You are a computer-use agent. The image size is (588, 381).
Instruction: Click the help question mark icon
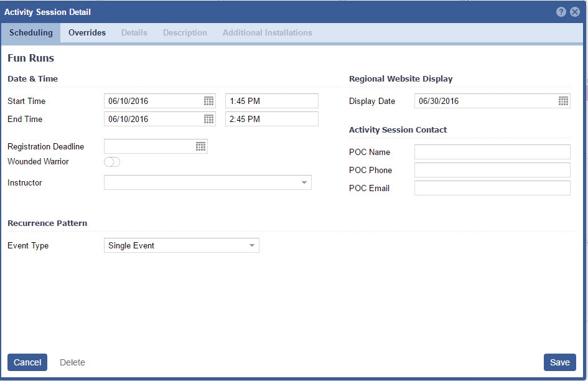561,12
